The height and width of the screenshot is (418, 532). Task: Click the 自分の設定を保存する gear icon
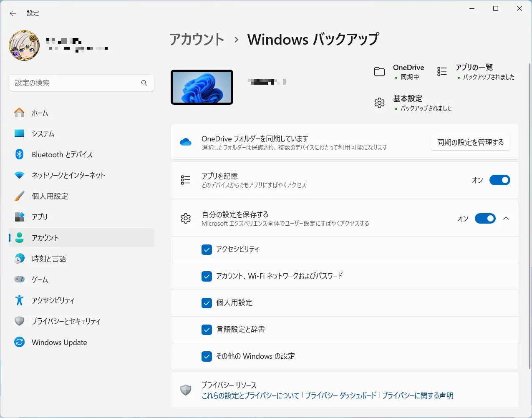click(186, 218)
